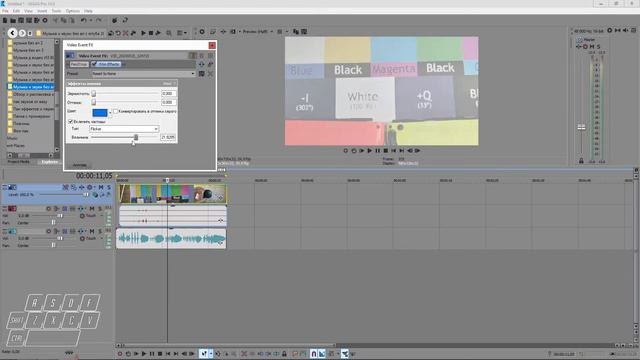Open the Preview quality dropdown
This screenshot has width=640, height=360.
pyautogui.click(x=258, y=31)
